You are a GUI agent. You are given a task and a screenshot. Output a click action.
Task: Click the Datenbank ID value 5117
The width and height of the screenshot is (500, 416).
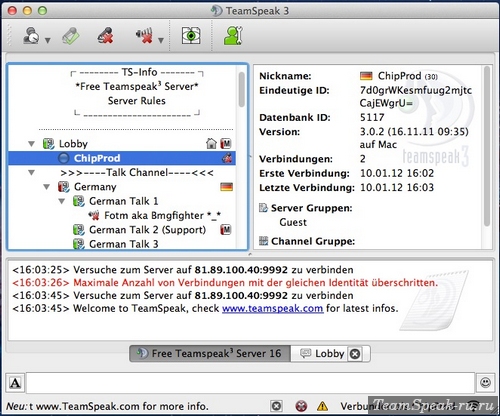click(372, 117)
